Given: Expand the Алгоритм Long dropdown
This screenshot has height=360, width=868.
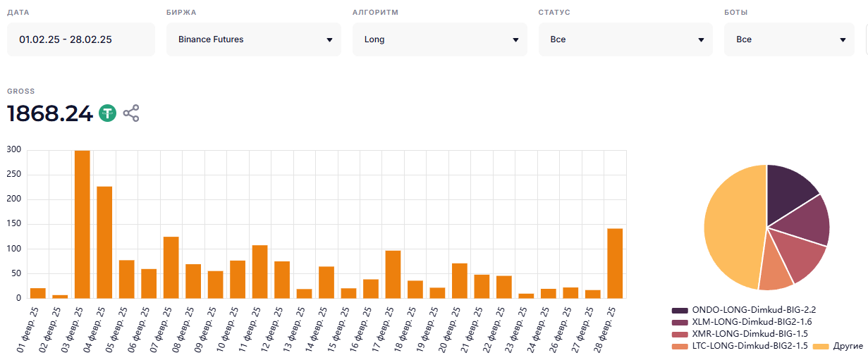Looking at the screenshot, I should pyautogui.click(x=439, y=39).
